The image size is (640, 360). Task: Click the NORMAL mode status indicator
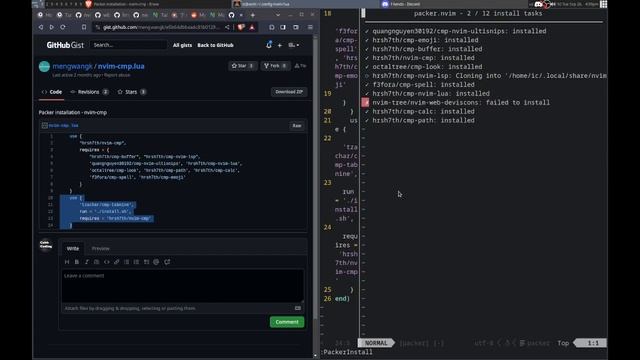(376, 343)
